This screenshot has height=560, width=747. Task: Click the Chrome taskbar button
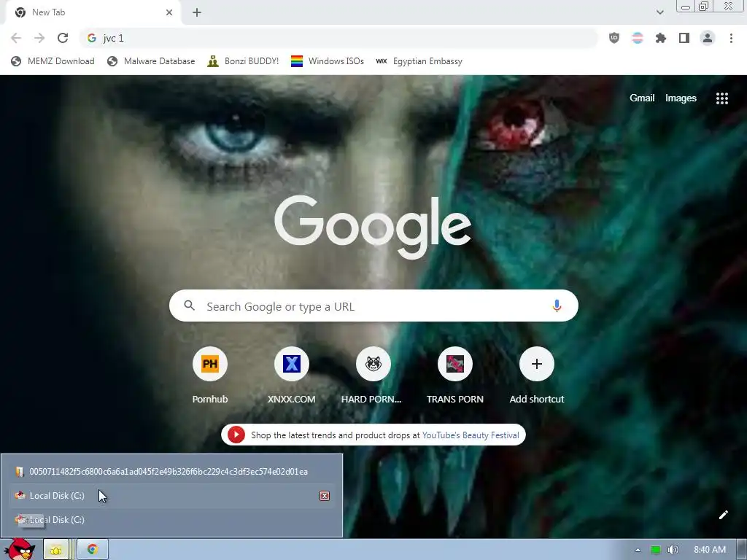93,550
